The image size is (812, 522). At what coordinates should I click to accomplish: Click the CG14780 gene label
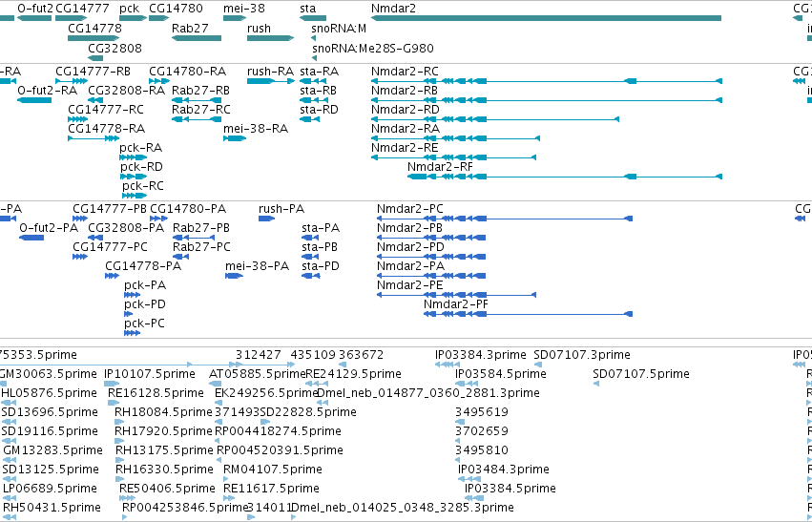[x=176, y=9]
